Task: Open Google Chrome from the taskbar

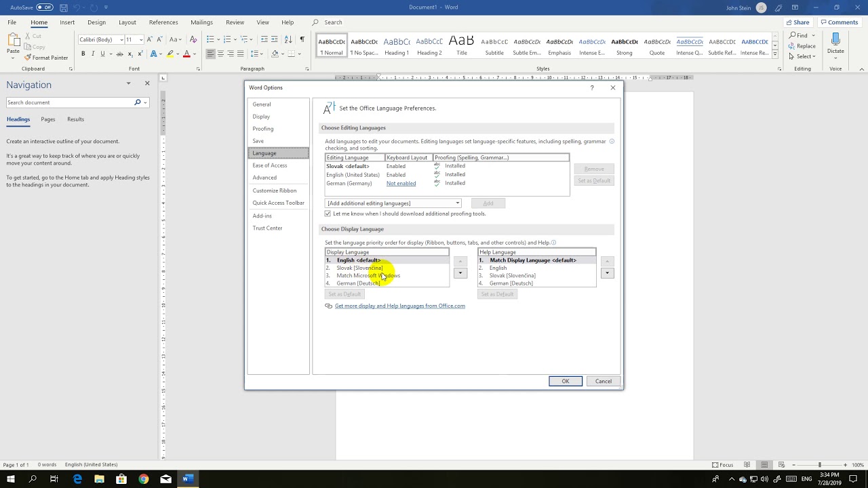Action: [144, 479]
